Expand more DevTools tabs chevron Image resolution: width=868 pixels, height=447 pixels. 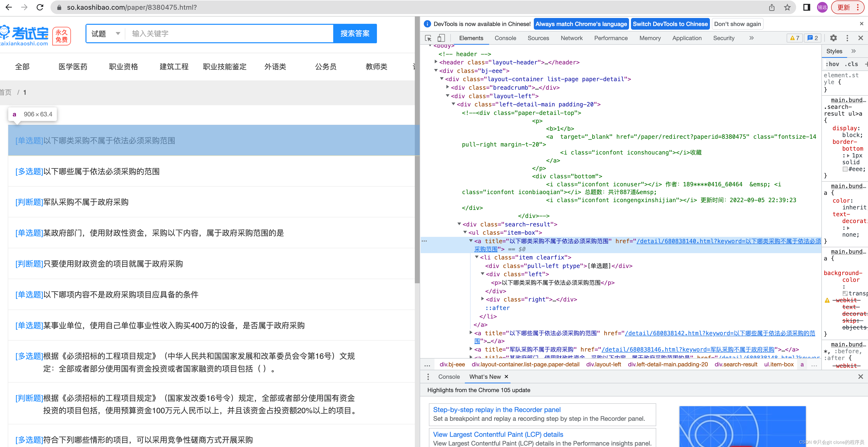pyautogui.click(x=751, y=38)
